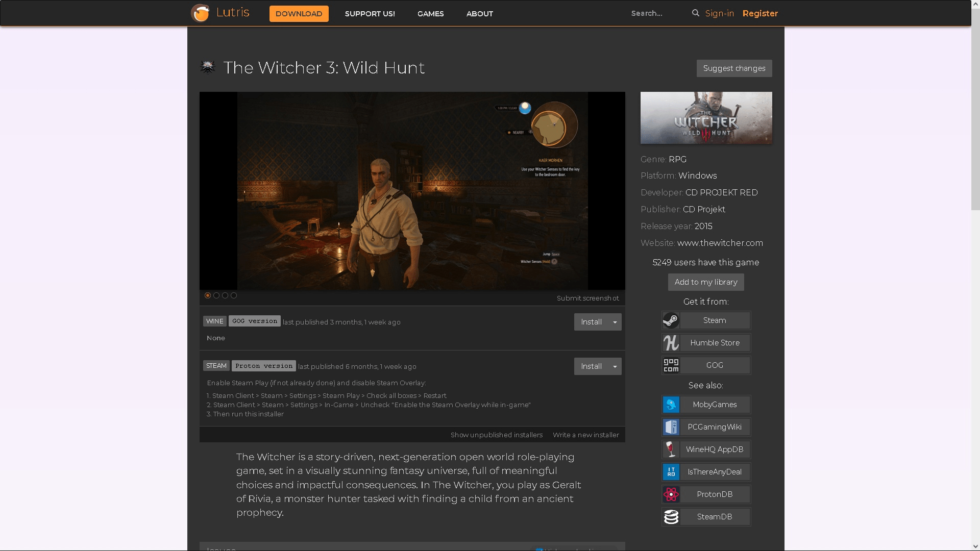
Task: Click the Steam store icon
Action: click(x=670, y=319)
